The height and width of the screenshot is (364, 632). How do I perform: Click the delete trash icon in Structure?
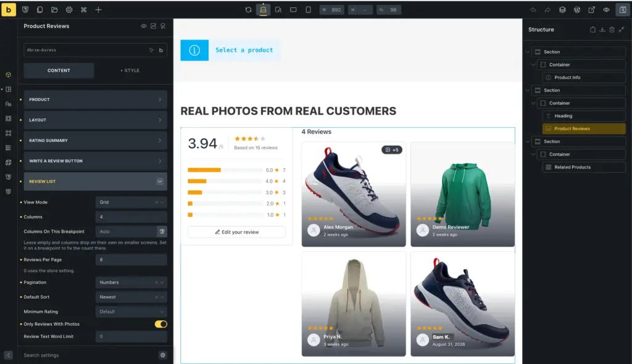point(612,30)
